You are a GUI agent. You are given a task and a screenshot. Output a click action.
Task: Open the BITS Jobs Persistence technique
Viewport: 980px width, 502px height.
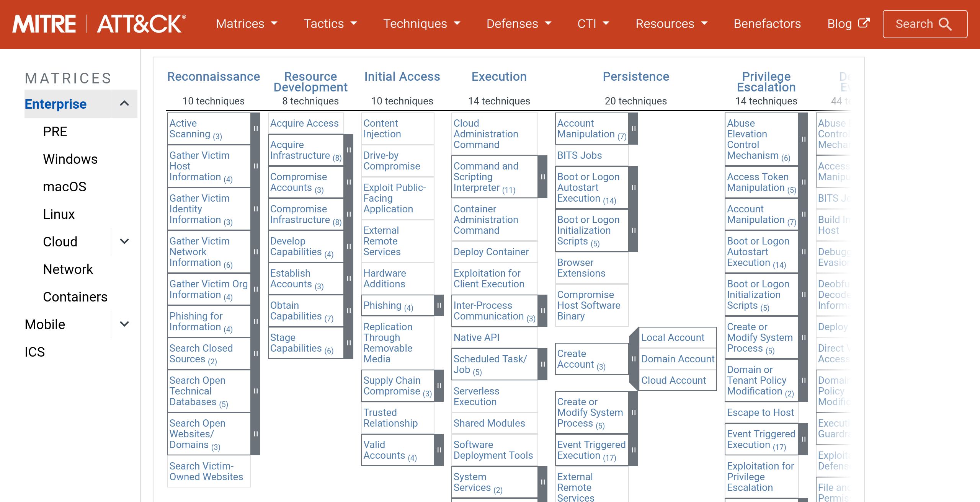[x=580, y=155]
